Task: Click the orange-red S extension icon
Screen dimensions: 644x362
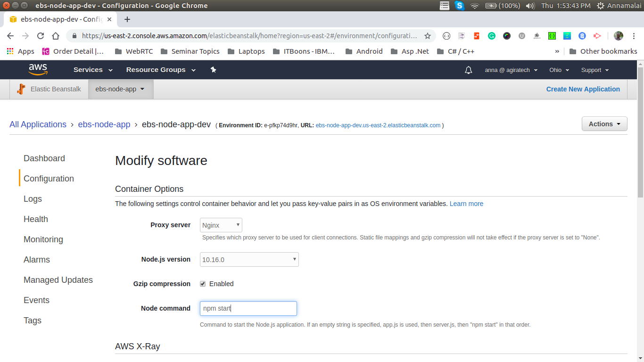Action: tap(477, 36)
